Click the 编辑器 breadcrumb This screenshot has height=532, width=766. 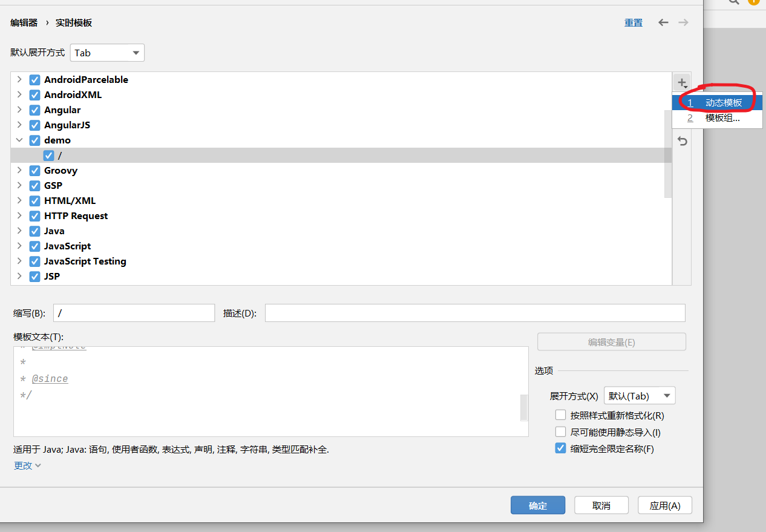coord(24,22)
